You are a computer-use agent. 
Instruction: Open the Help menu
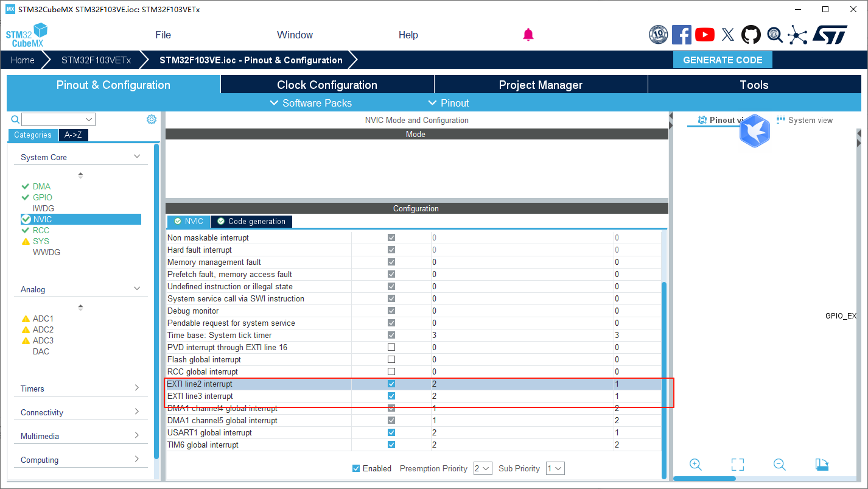408,35
